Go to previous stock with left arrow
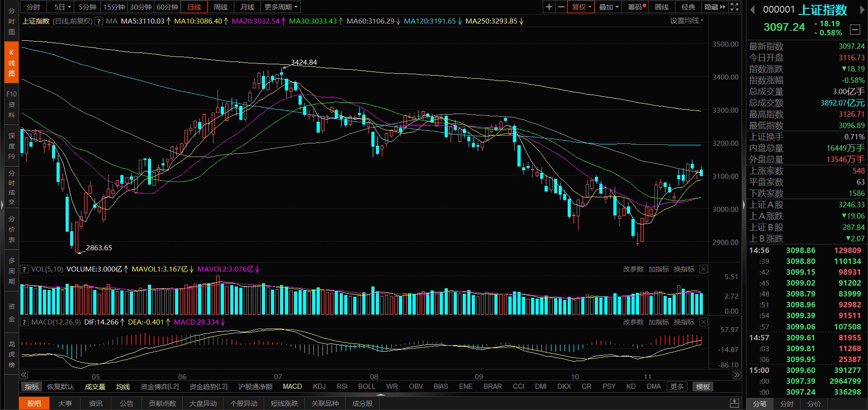 [752, 10]
